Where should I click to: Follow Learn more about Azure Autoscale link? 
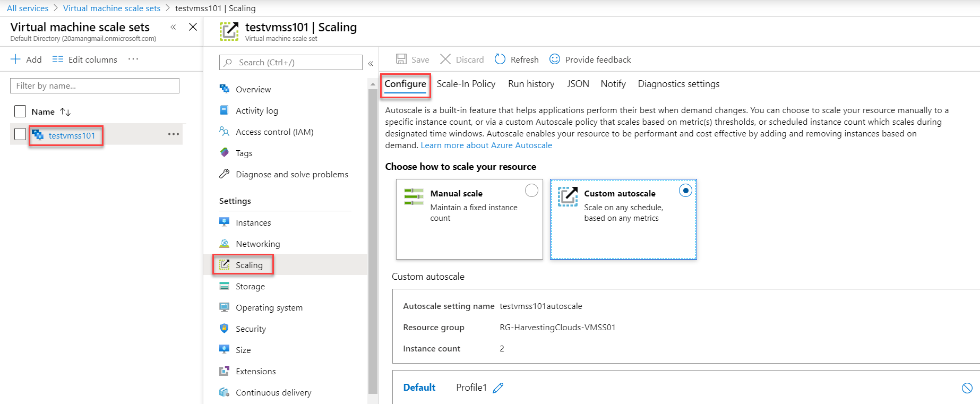[x=486, y=145]
